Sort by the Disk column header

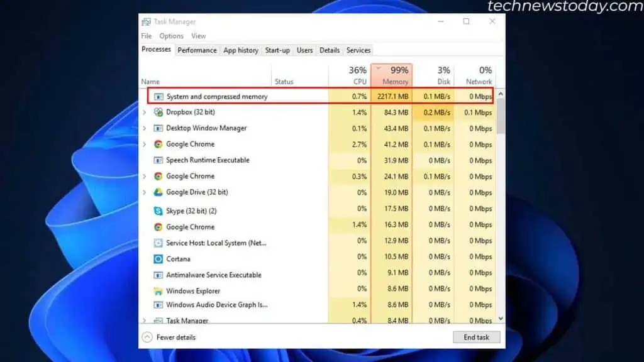point(433,75)
